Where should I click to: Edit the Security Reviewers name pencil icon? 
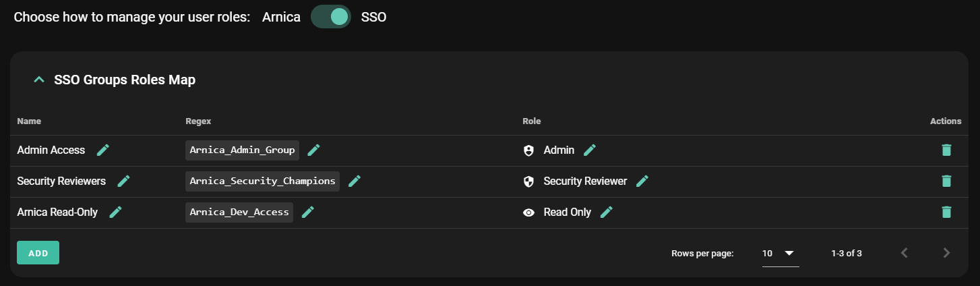pos(123,181)
